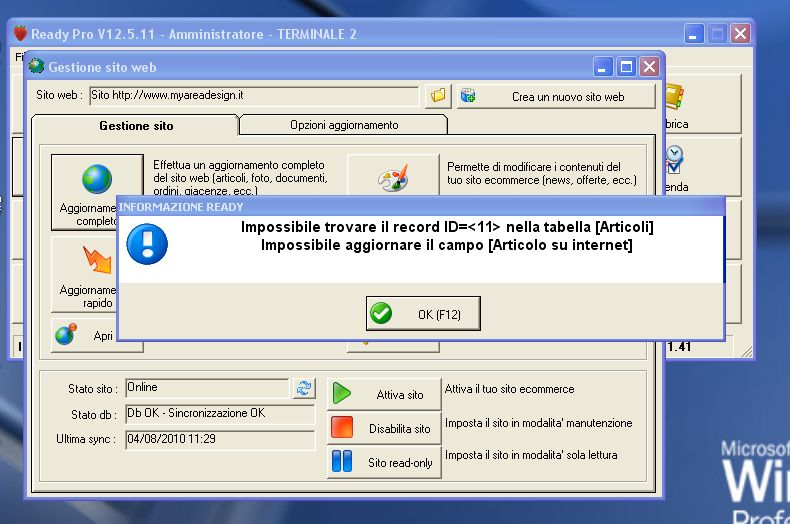Viewport: 790px width, 524px height.
Task: Click the Ready Pro strawberry title icon
Action: pos(20,33)
